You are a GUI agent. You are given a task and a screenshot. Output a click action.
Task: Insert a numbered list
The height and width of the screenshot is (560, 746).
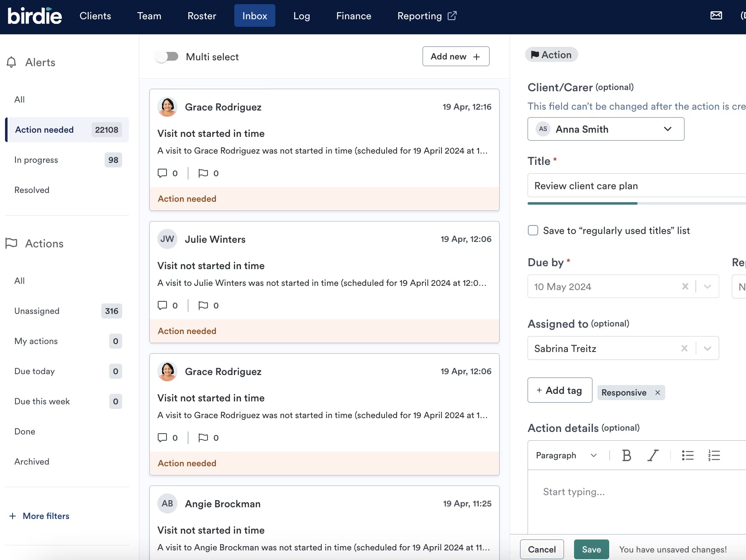pos(714,455)
